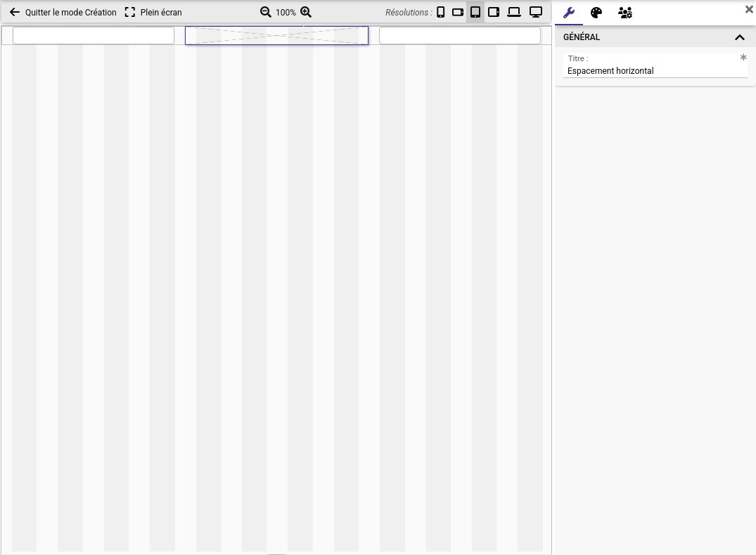Choose mobile portrait resolution icon
The height and width of the screenshot is (555, 756).
tap(441, 12)
